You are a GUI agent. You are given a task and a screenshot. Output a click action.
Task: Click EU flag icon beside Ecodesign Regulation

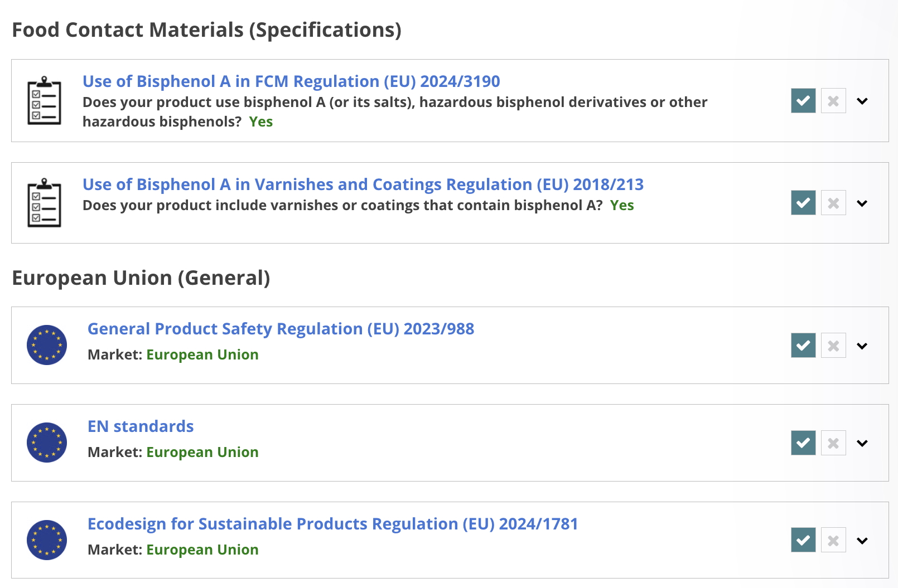point(47,540)
